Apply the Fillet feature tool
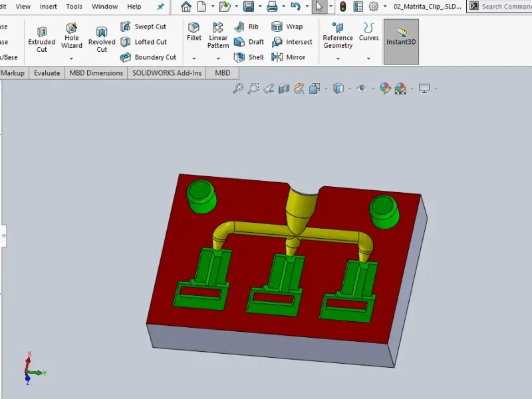532x399 pixels. coord(194,32)
